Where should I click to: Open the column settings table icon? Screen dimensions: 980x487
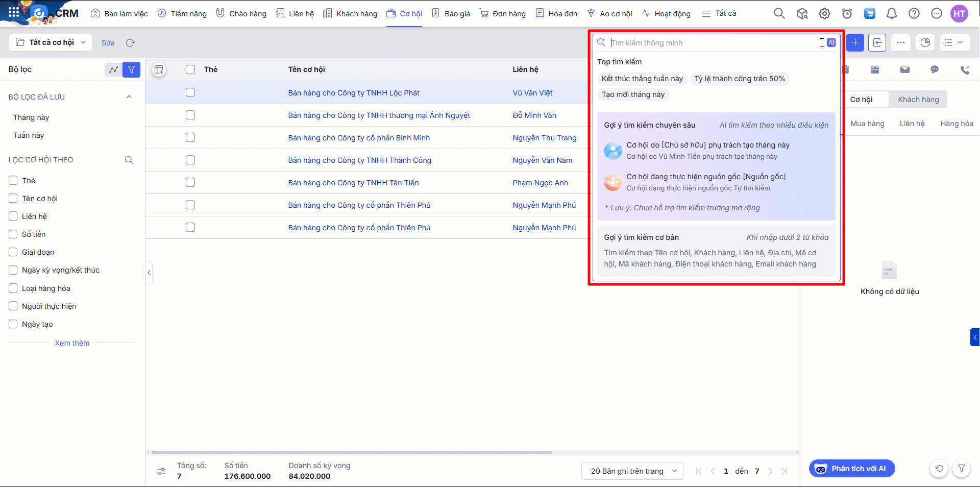point(159,70)
